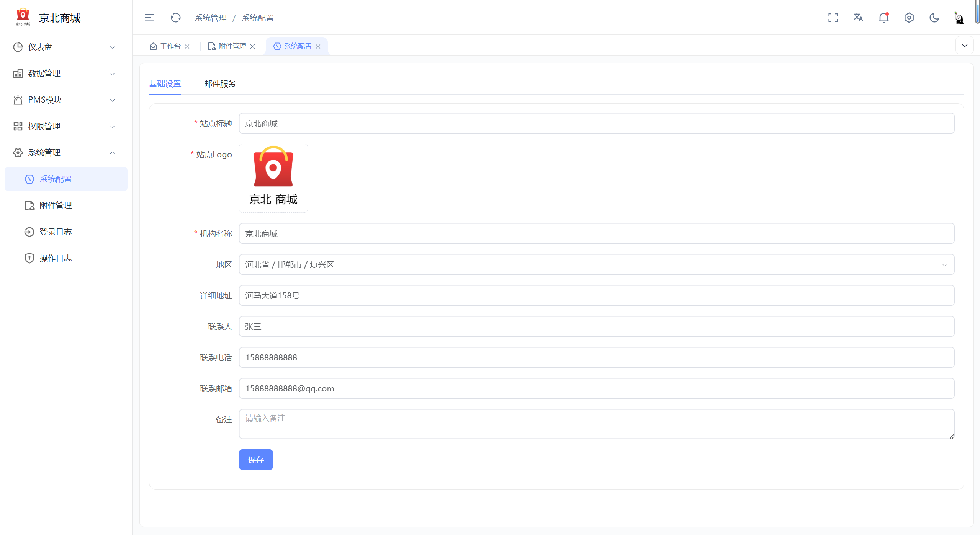Switch to the 邮件服务 tab
Image resolution: width=980 pixels, height=535 pixels.
pyautogui.click(x=220, y=84)
